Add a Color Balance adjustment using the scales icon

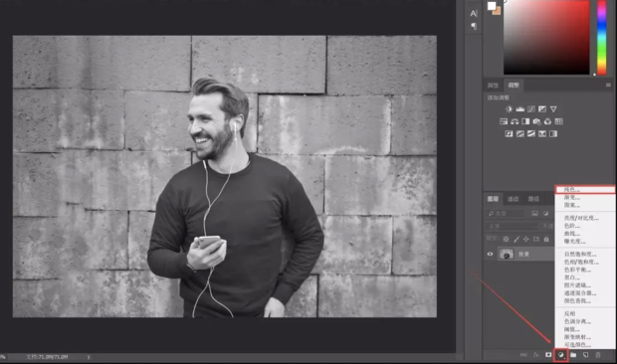click(x=514, y=121)
